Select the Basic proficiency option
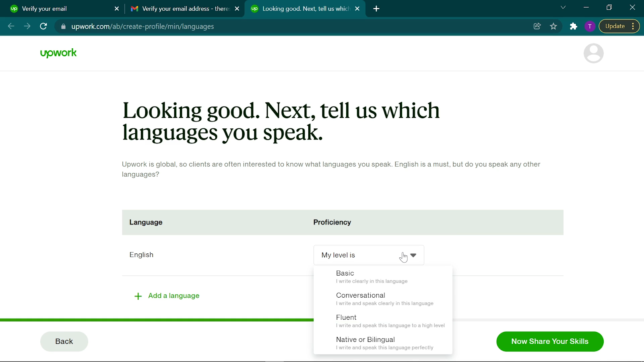Screen dimensions: 644x362 coord(383,277)
